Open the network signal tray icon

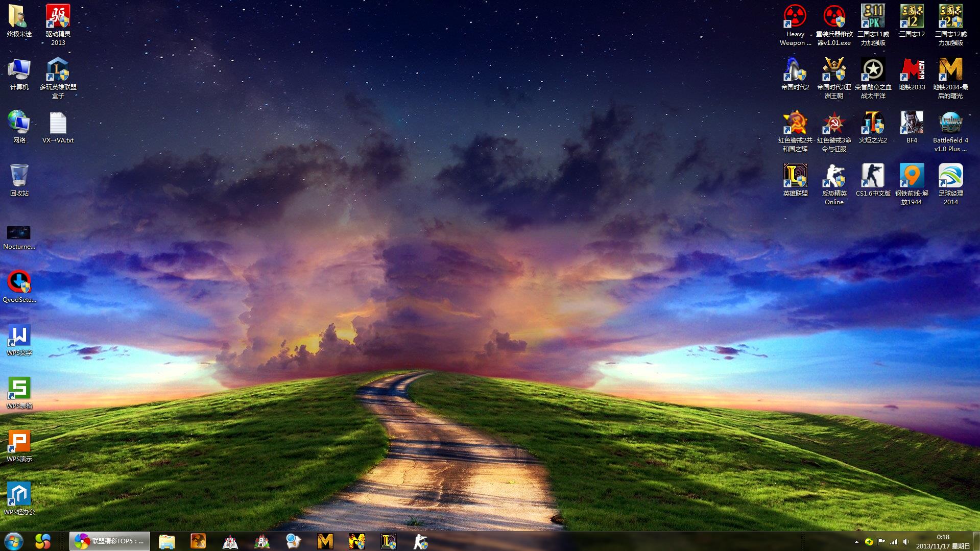pyautogui.click(x=894, y=542)
